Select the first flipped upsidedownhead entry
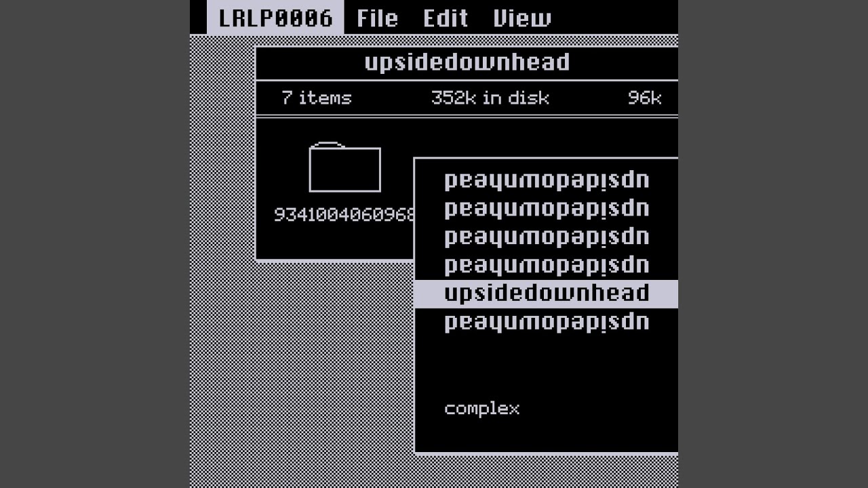The width and height of the screenshot is (868, 488). click(547, 180)
